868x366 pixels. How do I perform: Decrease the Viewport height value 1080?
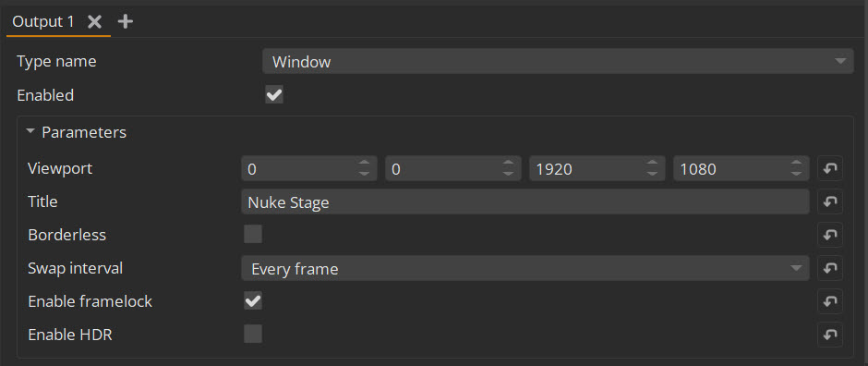coord(796,174)
